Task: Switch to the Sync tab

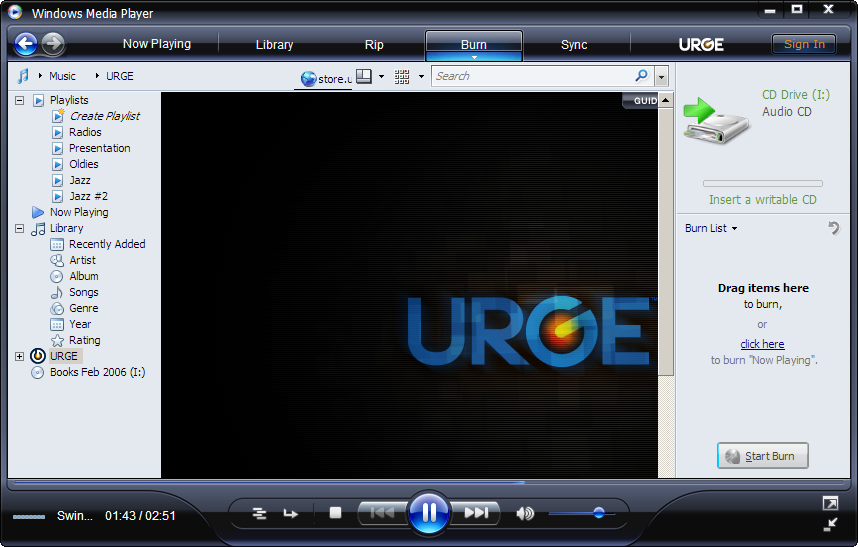Action: pyautogui.click(x=573, y=45)
